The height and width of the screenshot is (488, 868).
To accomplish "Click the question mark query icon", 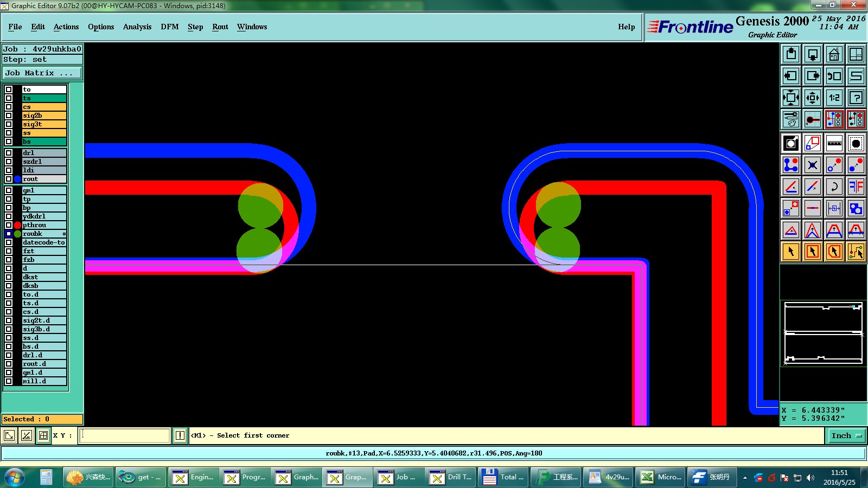I will (x=856, y=98).
